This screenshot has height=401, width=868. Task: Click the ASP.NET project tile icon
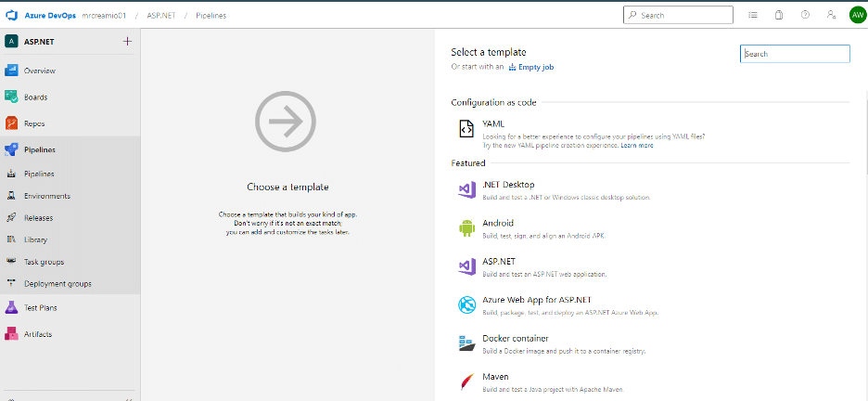point(12,42)
